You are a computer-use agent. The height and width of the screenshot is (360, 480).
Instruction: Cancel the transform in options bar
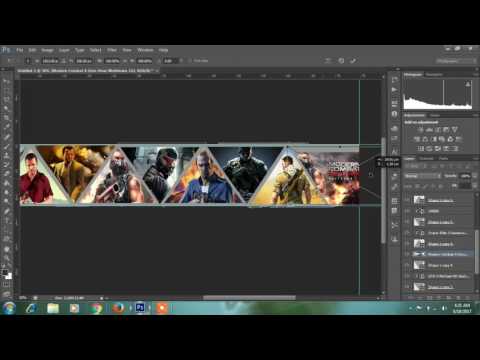tap(341, 61)
